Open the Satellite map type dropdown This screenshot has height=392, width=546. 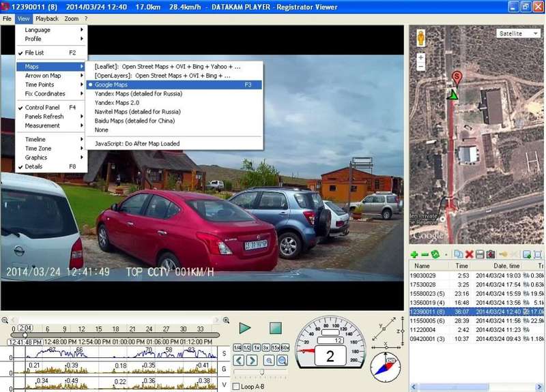point(518,33)
